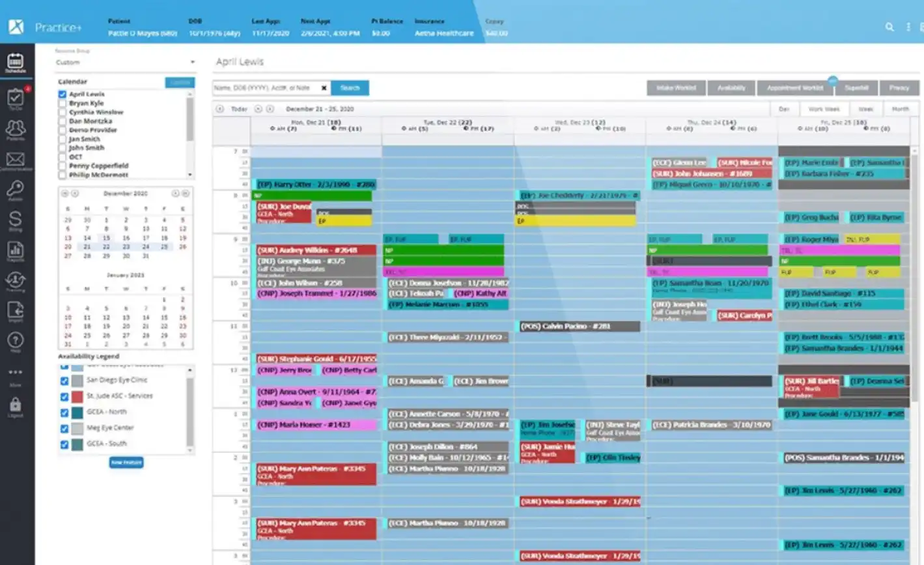Viewport: 924px width, 565px height.
Task: Open the Help icon in sidebar
Action: pyautogui.click(x=16, y=340)
